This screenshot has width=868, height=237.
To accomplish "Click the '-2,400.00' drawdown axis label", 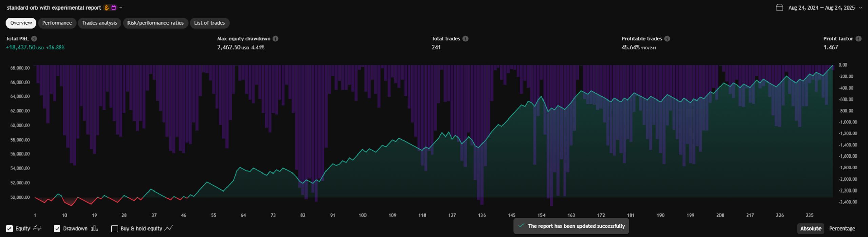I will tap(848, 202).
